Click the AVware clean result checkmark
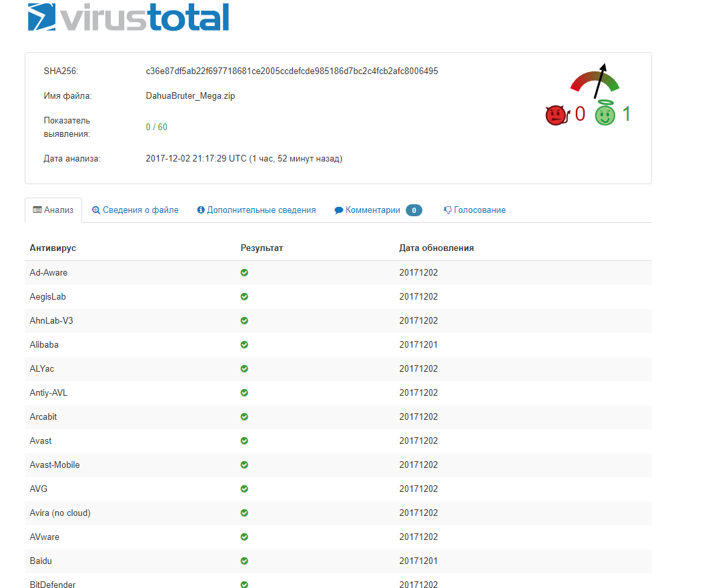This screenshot has height=588, width=704. click(244, 537)
